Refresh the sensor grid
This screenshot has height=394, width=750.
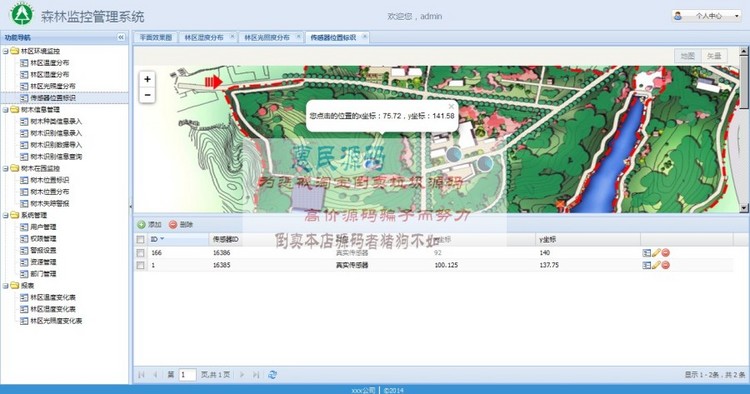273,375
